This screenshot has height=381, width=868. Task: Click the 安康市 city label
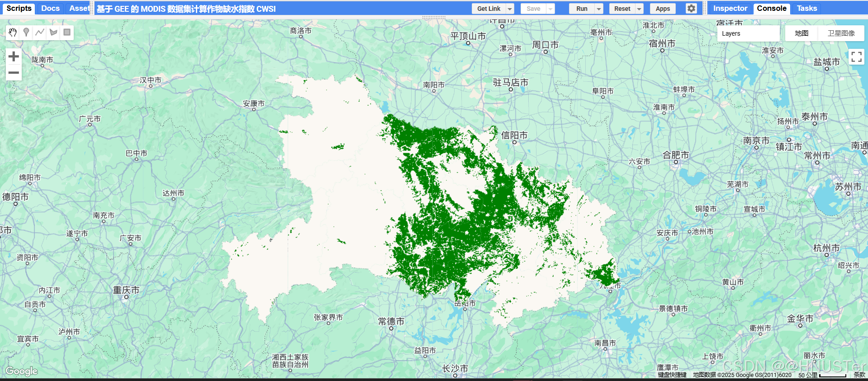pyautogui.click(x=254, y=103)
